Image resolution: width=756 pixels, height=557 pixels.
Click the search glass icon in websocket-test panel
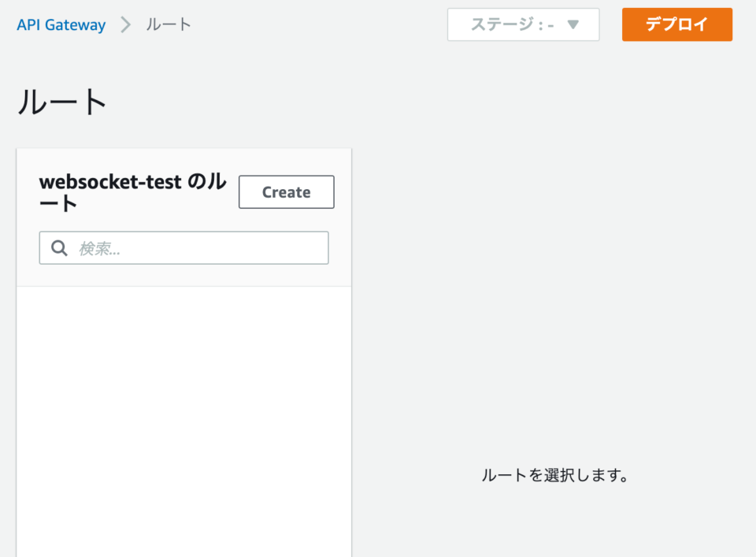click(59, 247)
